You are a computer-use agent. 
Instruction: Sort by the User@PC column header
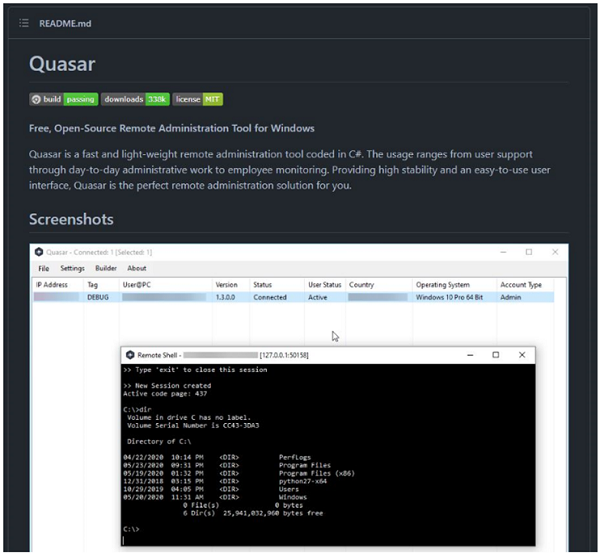tap(137, 285)
